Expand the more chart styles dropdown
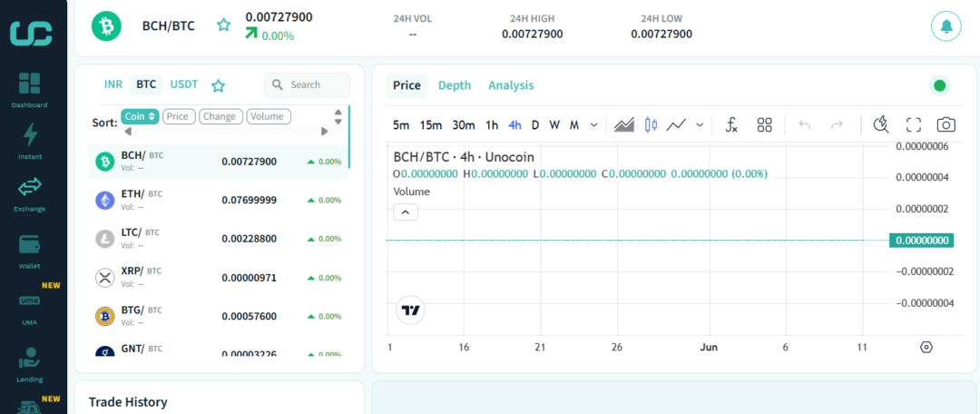This screenshot has height=414, width=980. click(x=700, y=125)
